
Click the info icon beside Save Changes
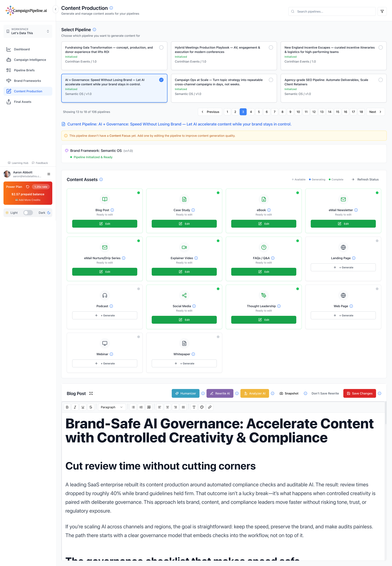coord(379,393)
